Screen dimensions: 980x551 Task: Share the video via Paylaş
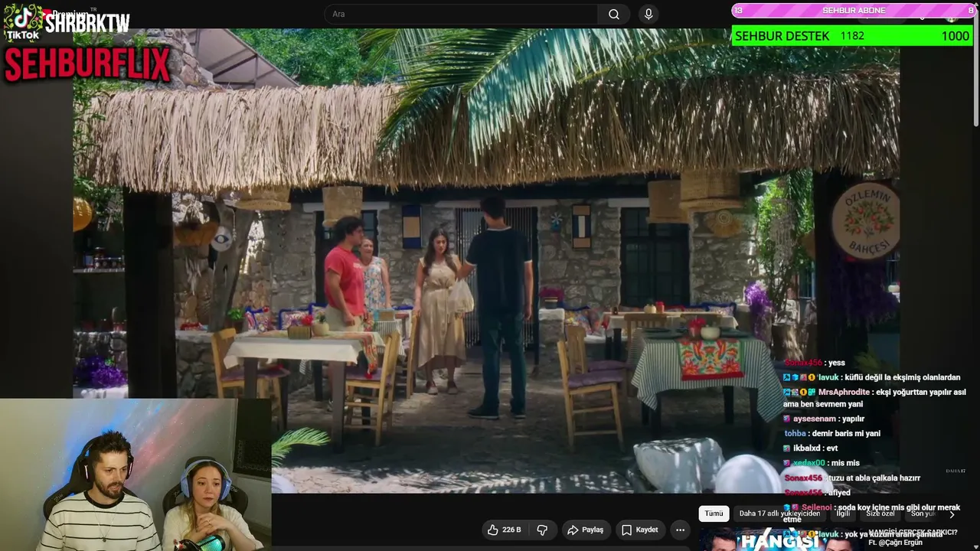pyautogui.click(x=585, y=530)
